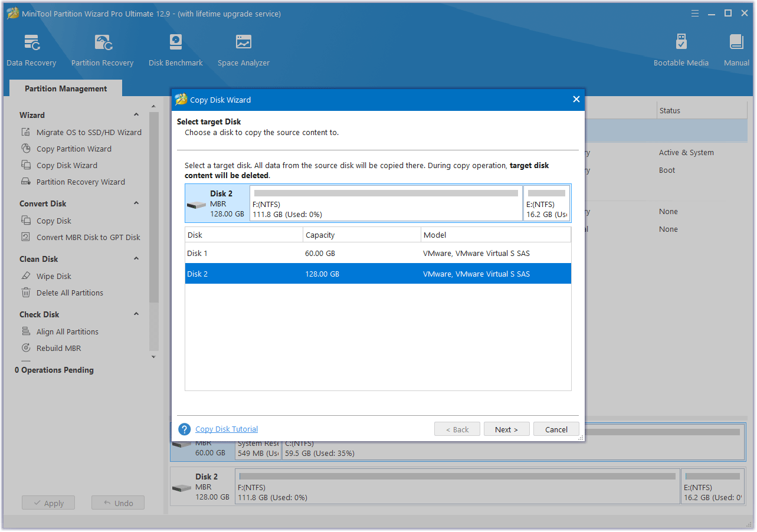Click Copy Disk Wizard icon in sidebar
This screenshot has width=757, height=532.
(x=26, y=165)
